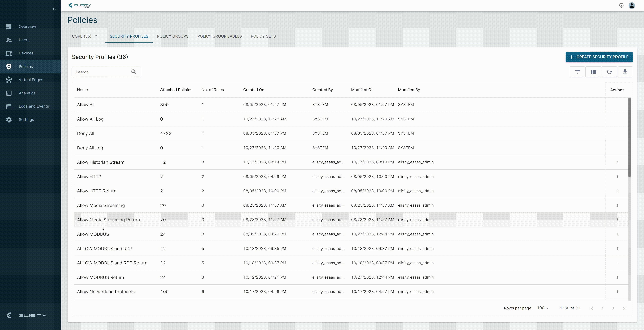
Task: Open actions menu for Allow Networking Protocols
Action: [x=617, y=292]
